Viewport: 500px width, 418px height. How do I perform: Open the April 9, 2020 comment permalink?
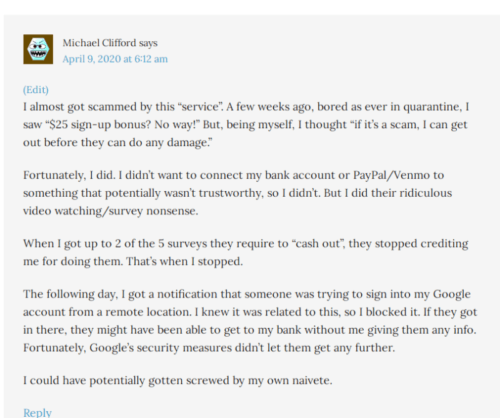115,59
